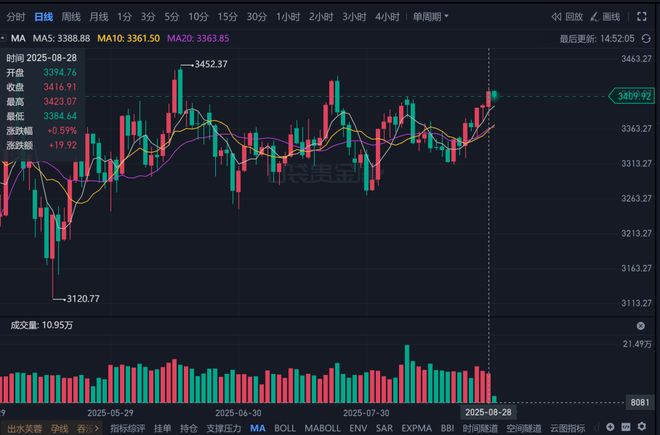Open 回放 replay mode
660x435 pixels.
point(568,17)
